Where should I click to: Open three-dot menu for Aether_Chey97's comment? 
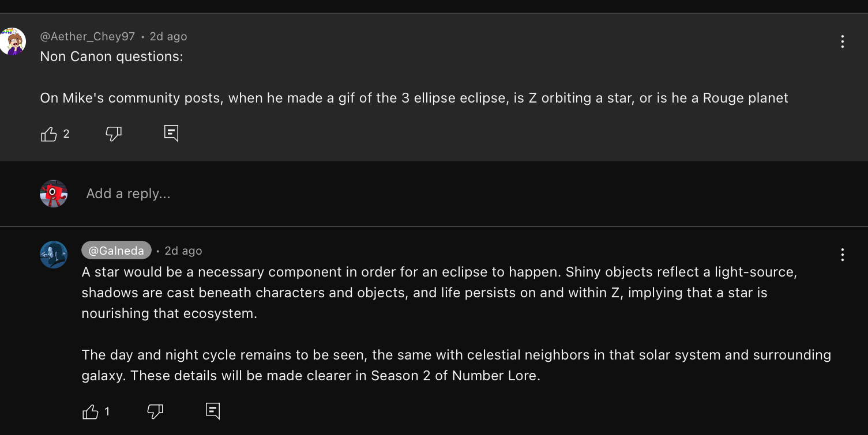pos(842,41)
